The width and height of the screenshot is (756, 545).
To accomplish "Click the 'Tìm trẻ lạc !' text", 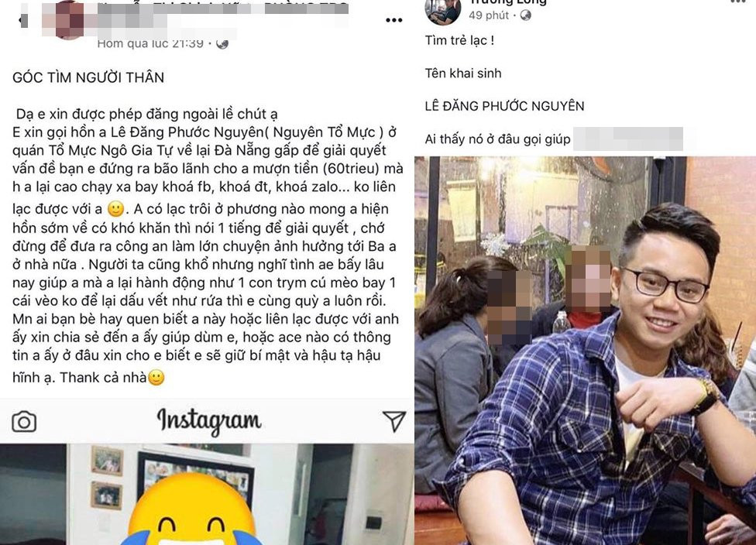I will [x=459, y=40].
